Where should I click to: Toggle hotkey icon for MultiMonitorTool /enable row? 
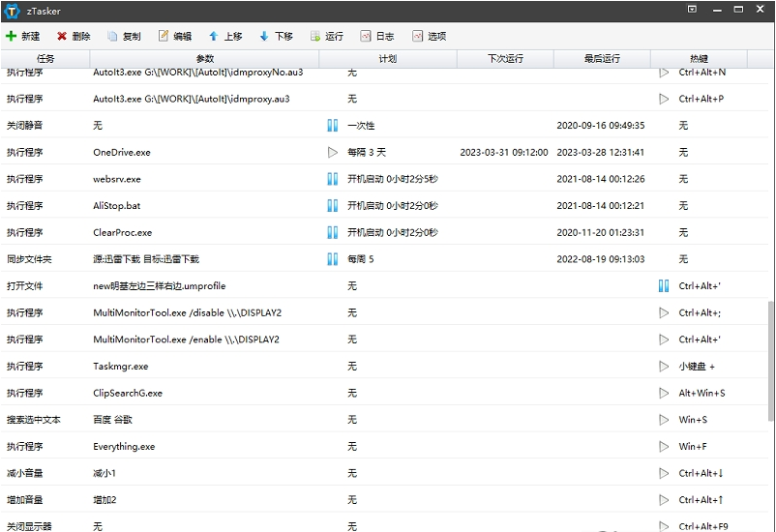click(664, 339)
